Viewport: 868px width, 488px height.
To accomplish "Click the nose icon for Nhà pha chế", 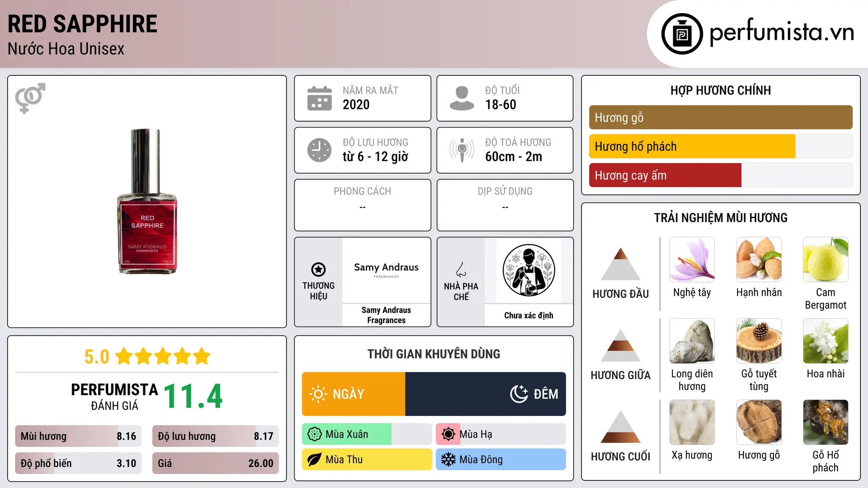I will [x=461, y=269].
